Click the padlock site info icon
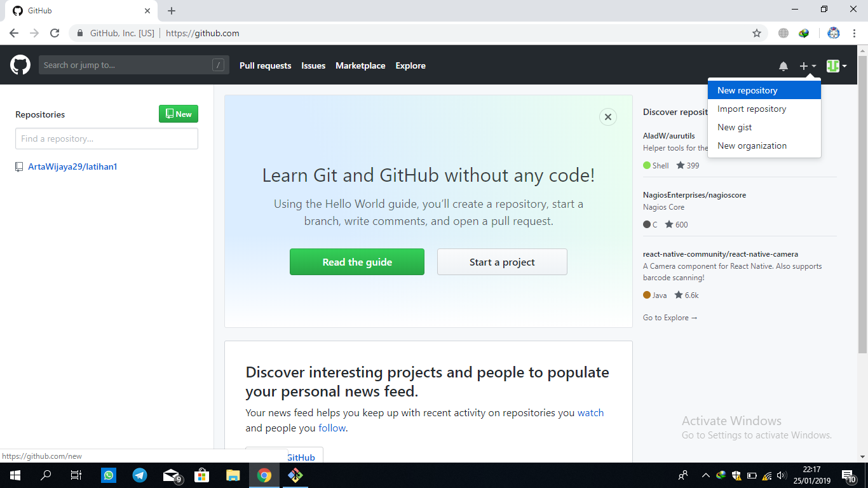This screenshot has width=868, height=488. (x=80, y=33)
